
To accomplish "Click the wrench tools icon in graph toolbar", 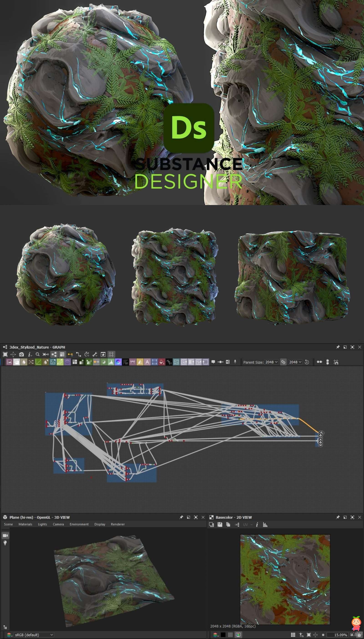I will point(95,354).
